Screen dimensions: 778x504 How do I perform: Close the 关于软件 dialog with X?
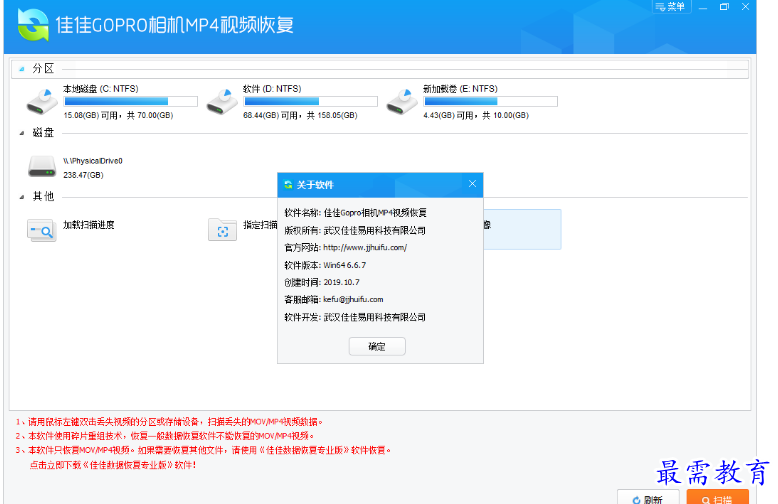click(x=472, y=185)
